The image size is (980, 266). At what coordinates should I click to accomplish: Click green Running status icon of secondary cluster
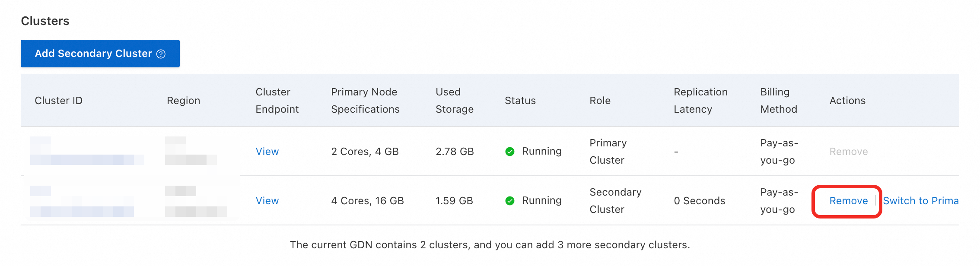click(x=510, y=201)
